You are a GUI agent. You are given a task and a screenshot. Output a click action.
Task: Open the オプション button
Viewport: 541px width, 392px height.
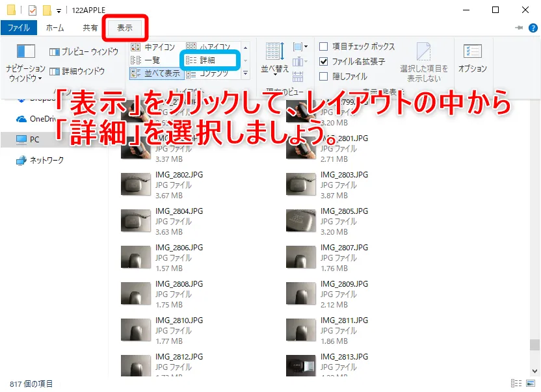click(472, 59)
